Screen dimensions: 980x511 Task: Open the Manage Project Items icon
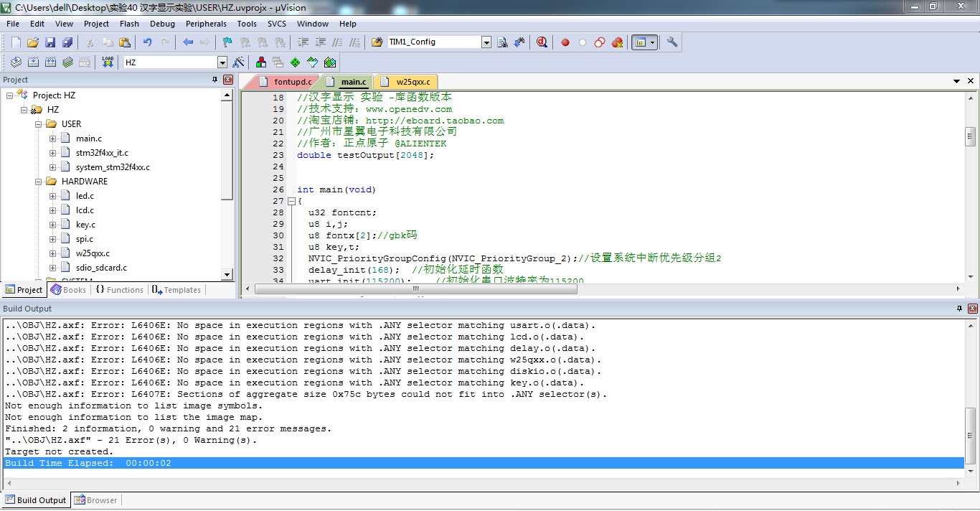point(260,62)
